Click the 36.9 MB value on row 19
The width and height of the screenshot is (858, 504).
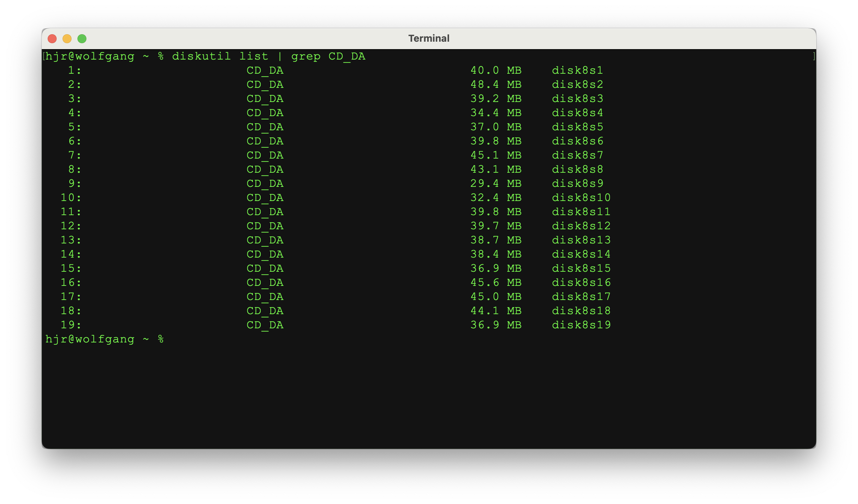[496, 325]
